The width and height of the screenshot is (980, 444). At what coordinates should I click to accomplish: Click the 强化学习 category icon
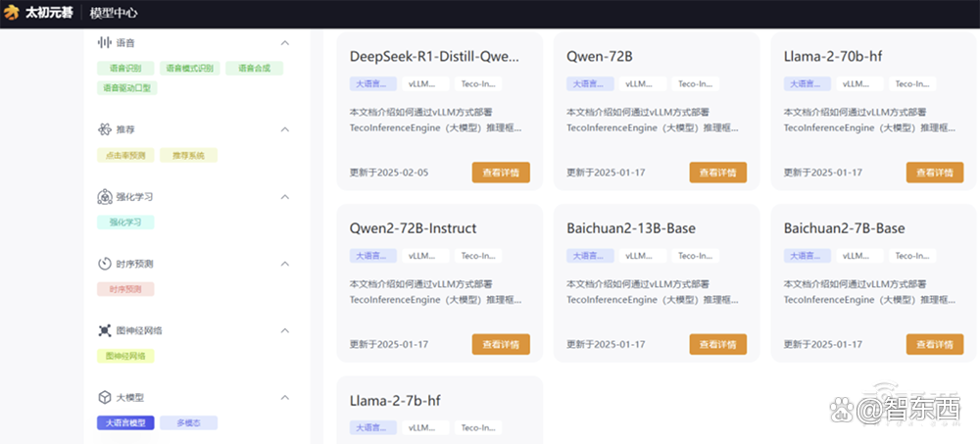[x=105, y=197]
